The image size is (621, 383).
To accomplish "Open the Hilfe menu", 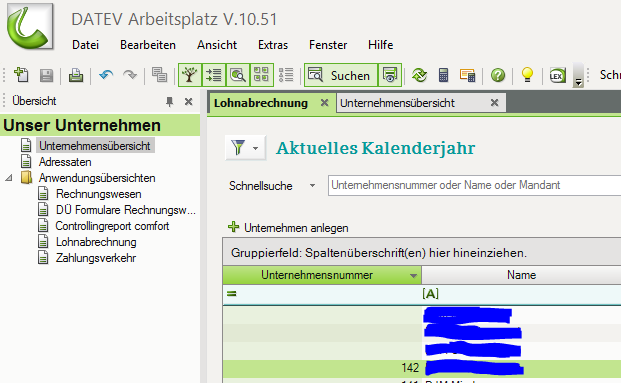I will point(381,45).
